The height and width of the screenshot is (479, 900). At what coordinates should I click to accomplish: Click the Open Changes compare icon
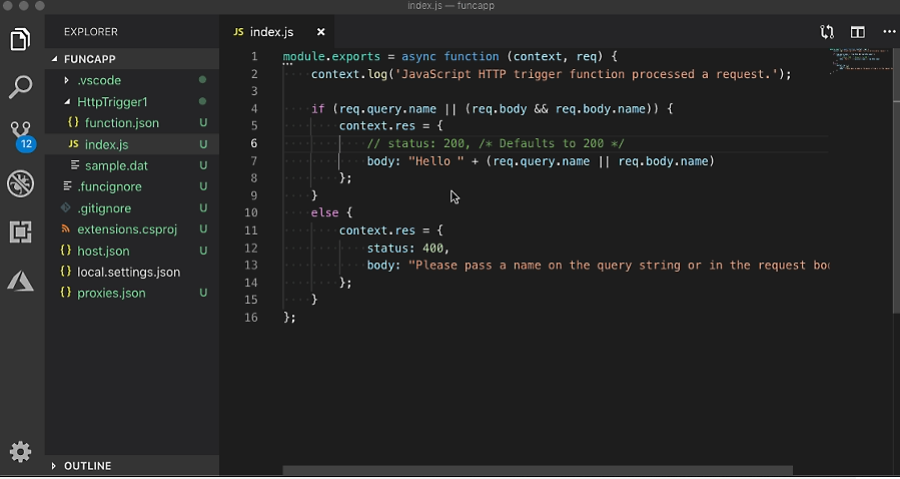point(827,32)
